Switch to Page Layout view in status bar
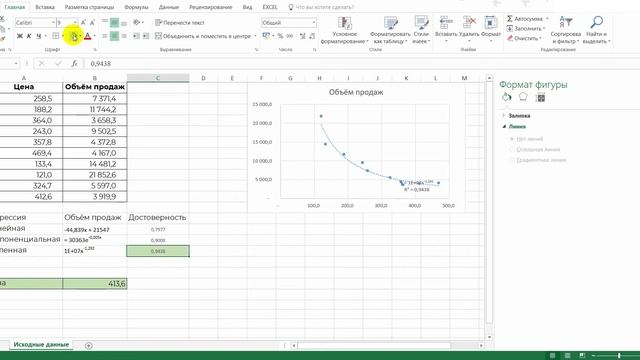 [x=567, y=356]
